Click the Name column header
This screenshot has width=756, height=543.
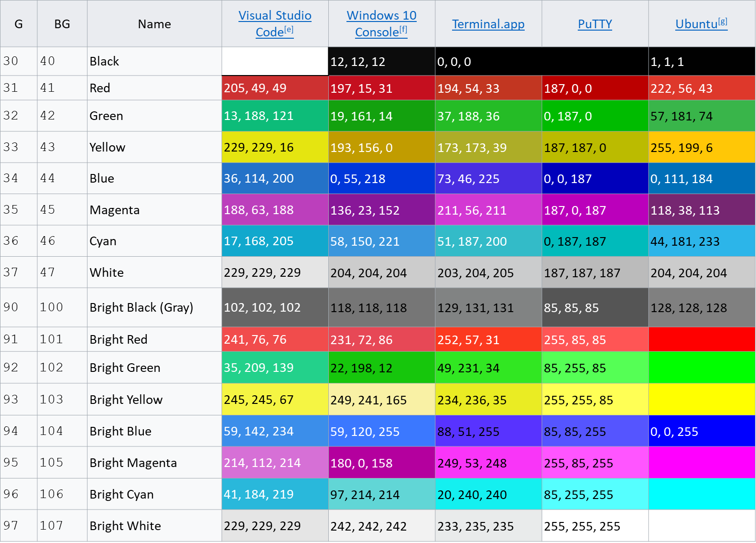pos(154,24)
